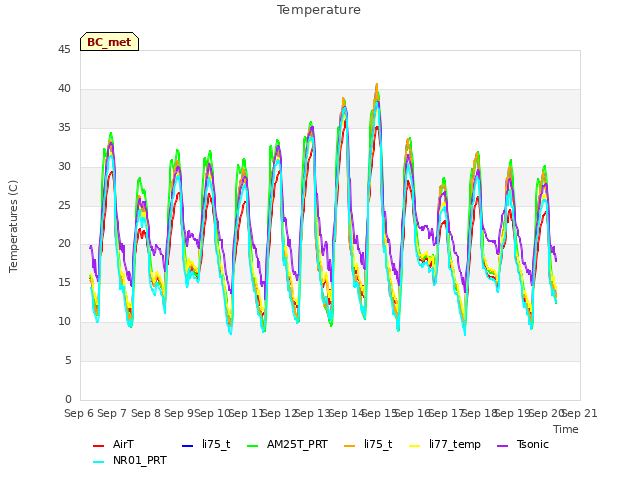Click the blue li75_t legend swatch
The height and width of the screenshot is (480, 640).
[x=187, y=445]
